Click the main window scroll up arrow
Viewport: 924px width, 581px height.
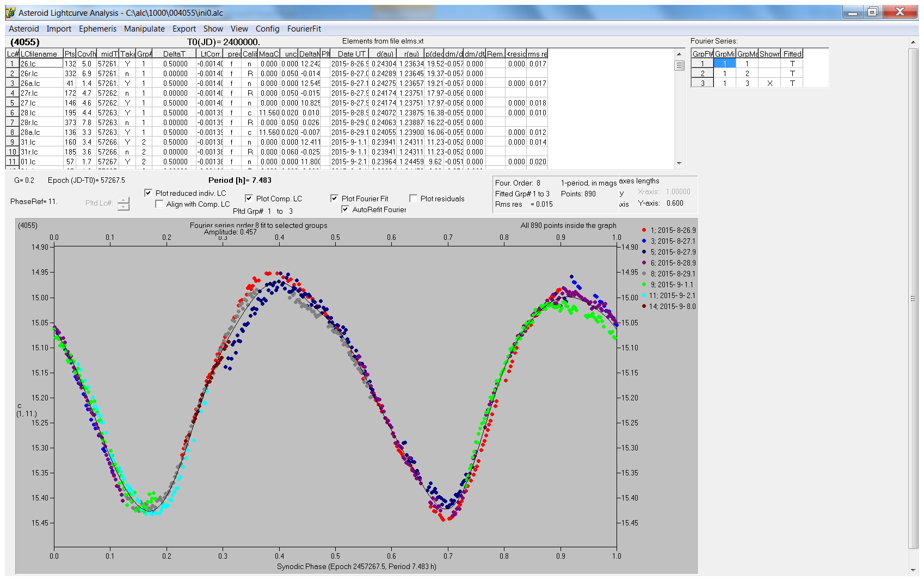click(913, 42)
